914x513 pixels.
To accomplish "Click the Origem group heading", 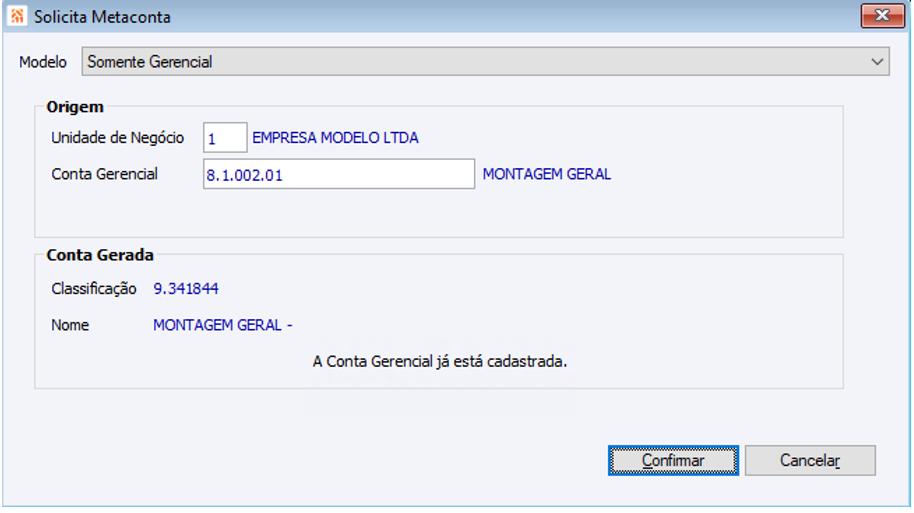I will point(75,107).
